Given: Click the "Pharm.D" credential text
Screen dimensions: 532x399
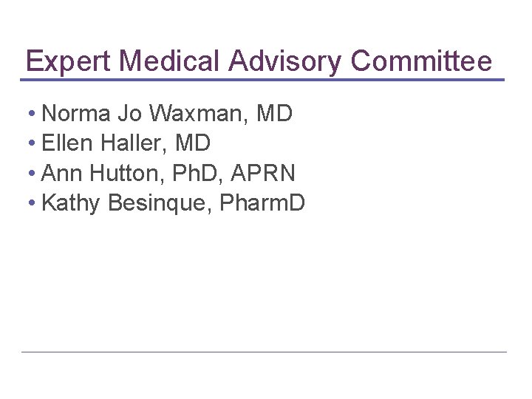Looking at the screenshot, I should [262, 202].
